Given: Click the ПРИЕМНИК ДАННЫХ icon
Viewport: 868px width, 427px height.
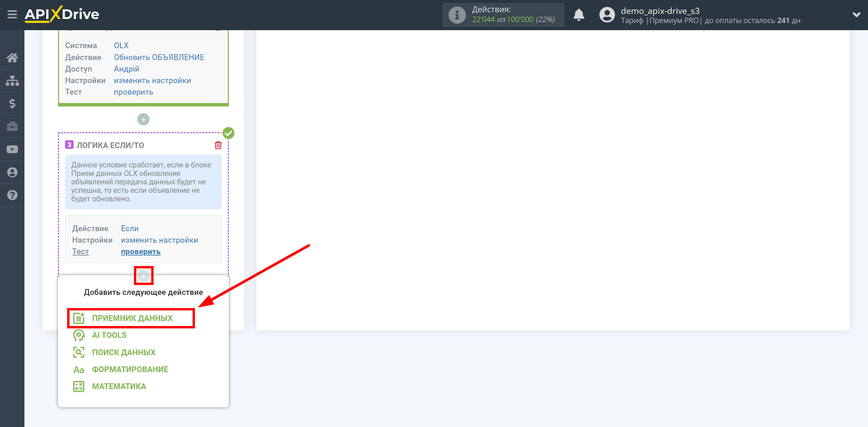Looking at the screenshot, I should click(x=79, y=318).
